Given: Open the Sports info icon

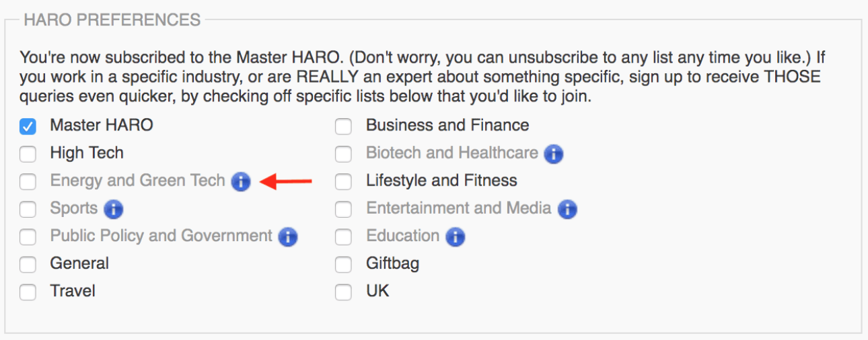Looking at the screenshot, I should pyautogui.click(x=113, y=210).
